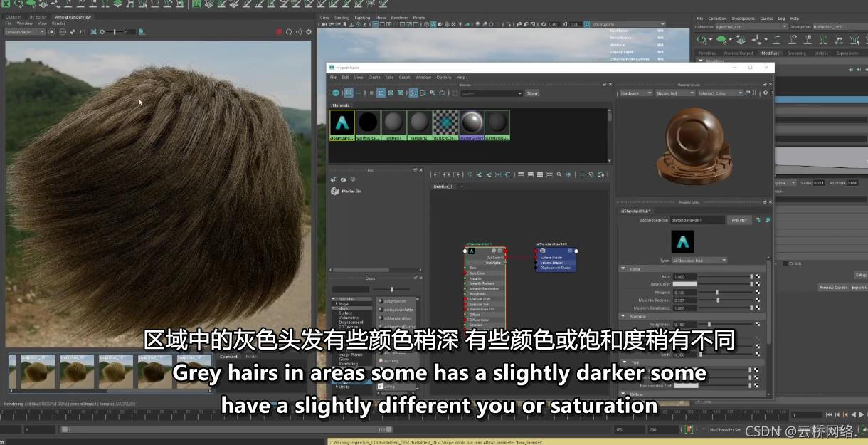Toggle Material Viewer first Hypershade toolbar icon
868x445 pixels.
[x=336, y=93]
